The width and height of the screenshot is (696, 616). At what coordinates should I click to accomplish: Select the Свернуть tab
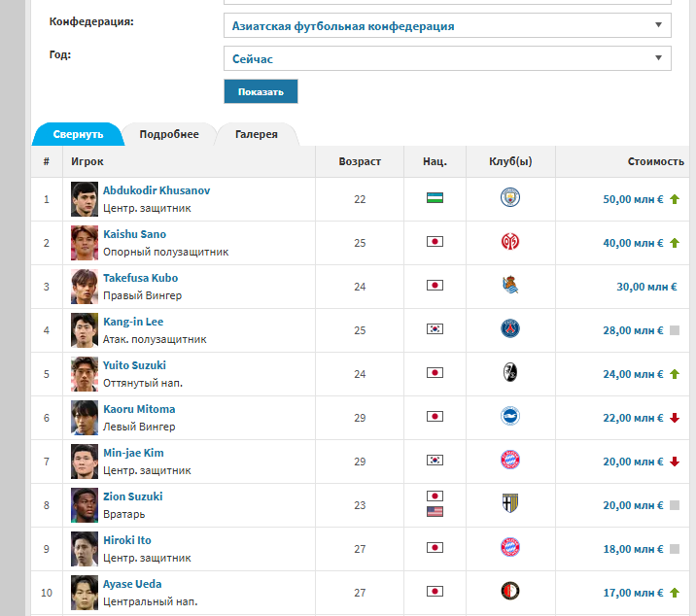click(x=78, y=134)
